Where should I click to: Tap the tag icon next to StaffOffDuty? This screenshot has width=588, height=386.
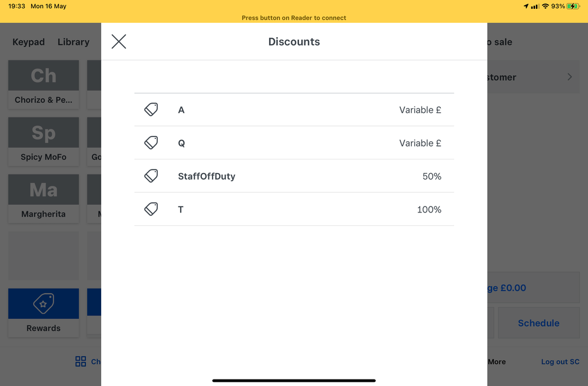point(151,176)
